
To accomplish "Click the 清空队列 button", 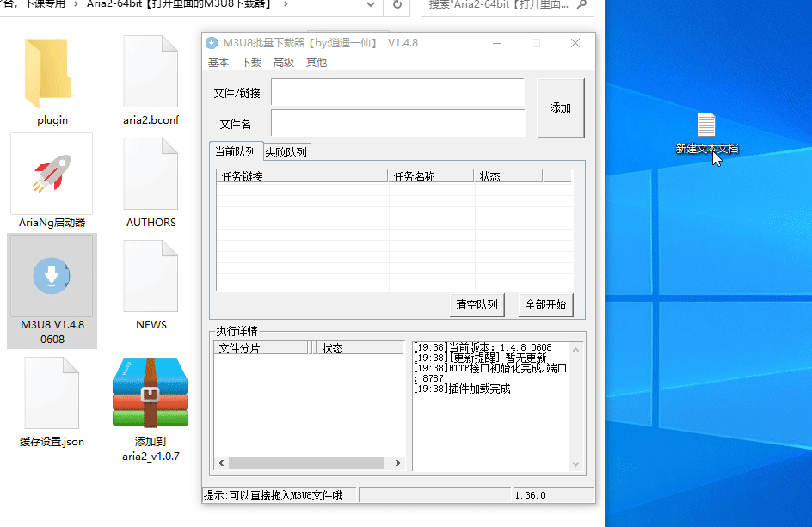I will pos(477,304).
